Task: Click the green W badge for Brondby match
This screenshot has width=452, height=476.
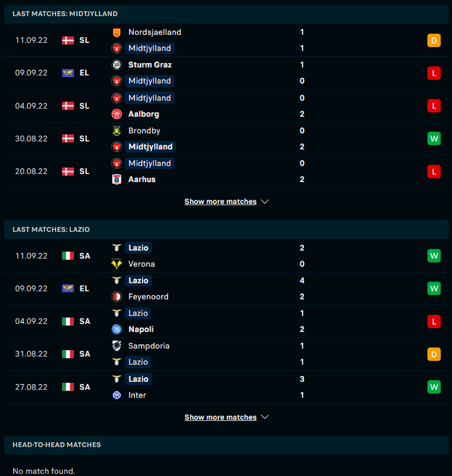Action: pyautogui.click(x=434, y=139)
